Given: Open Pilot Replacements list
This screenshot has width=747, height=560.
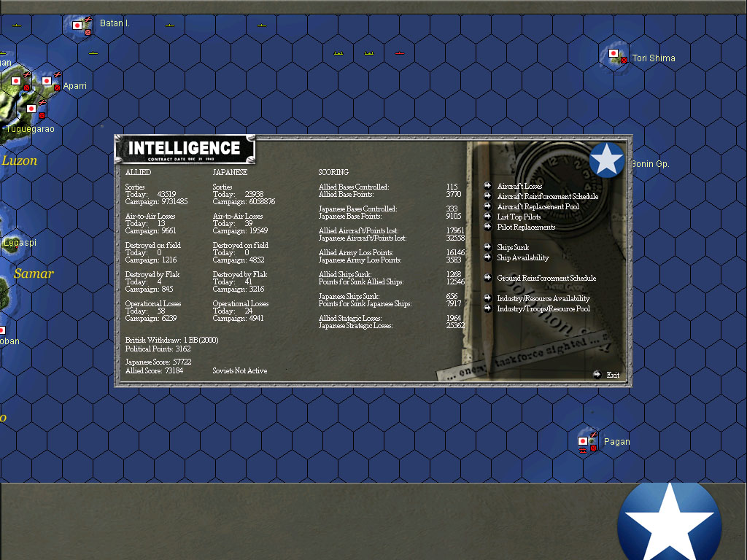Looking at the screenshot, I should (x=526, y=227).
